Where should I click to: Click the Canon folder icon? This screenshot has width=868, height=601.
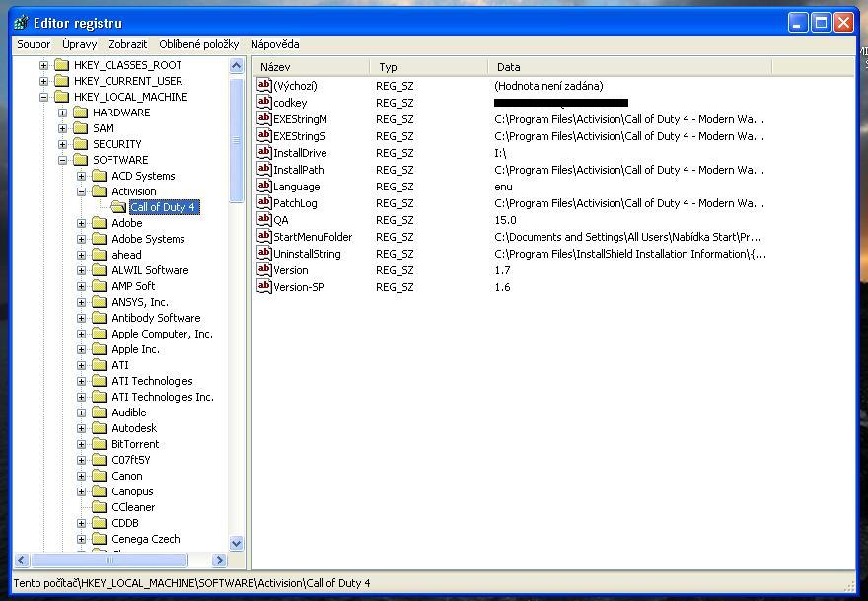(99, 476)
